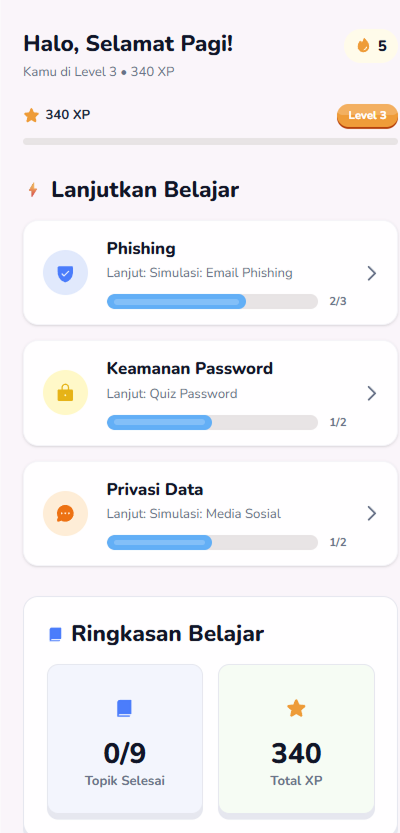400x833 pixels.
Task: Click the Level 3 badge button
Action: (x=368, y=116)
